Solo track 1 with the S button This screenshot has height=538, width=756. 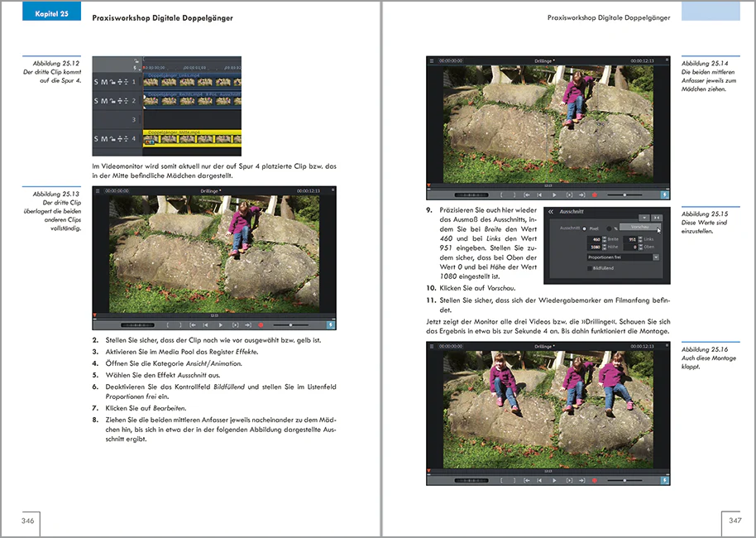click(96, 82)
